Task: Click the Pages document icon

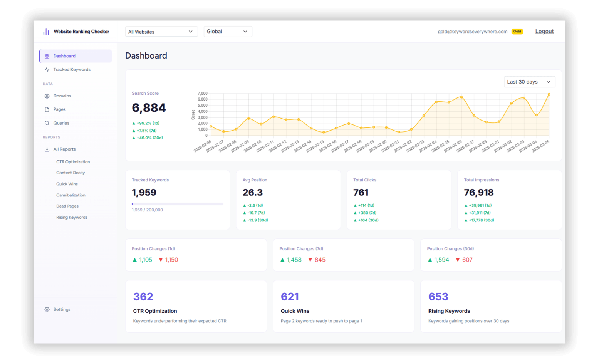Action: [x=47, y=109]
